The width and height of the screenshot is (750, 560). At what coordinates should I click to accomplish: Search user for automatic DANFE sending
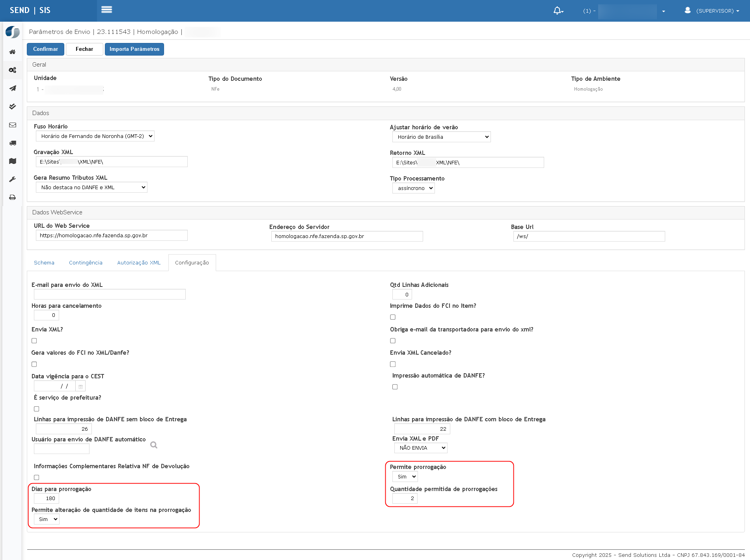(154, 445)
